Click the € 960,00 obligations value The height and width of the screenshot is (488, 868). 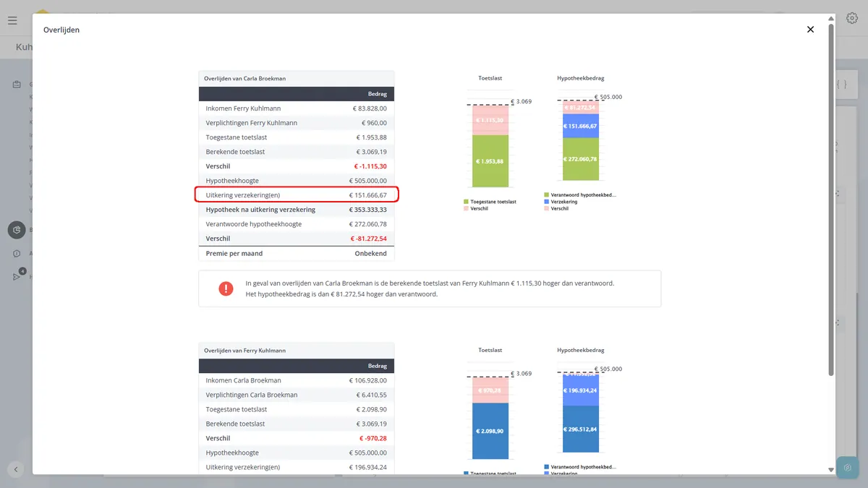(x=374, y=123)
